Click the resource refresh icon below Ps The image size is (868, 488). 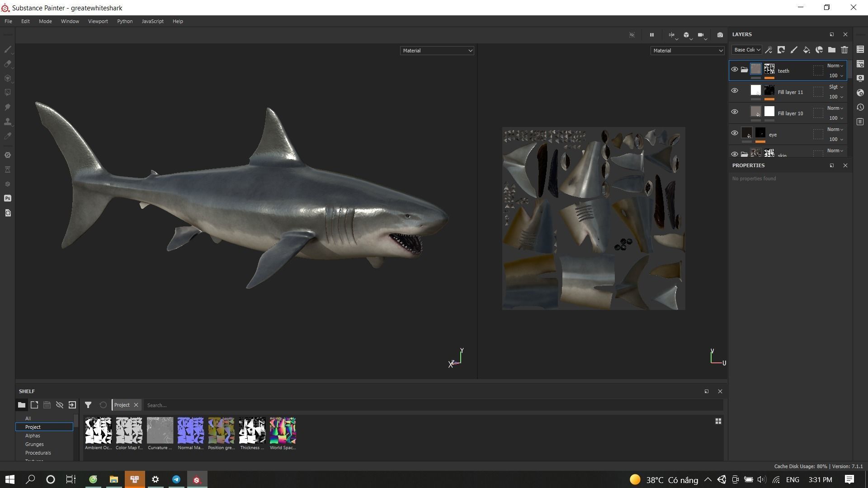[8, 213]
